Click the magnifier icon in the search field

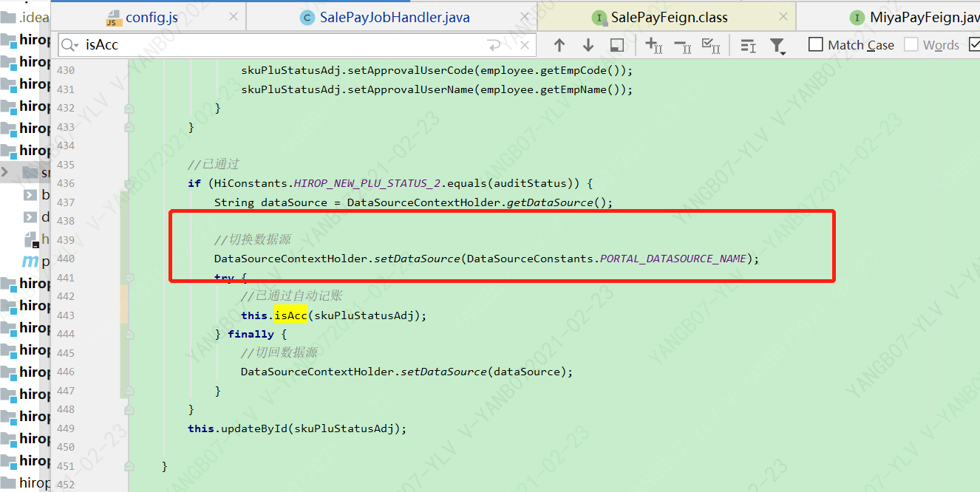[68, 45]
